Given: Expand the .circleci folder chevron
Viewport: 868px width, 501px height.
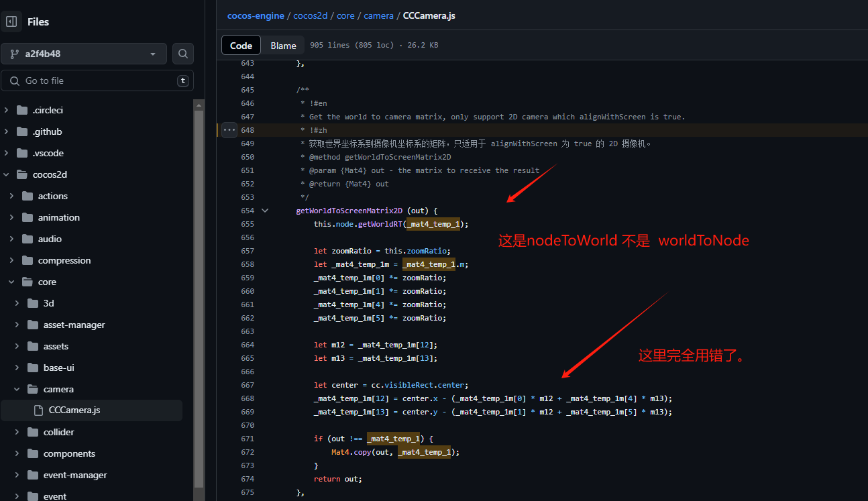Looking at the screenshot, I should (7, 110).
